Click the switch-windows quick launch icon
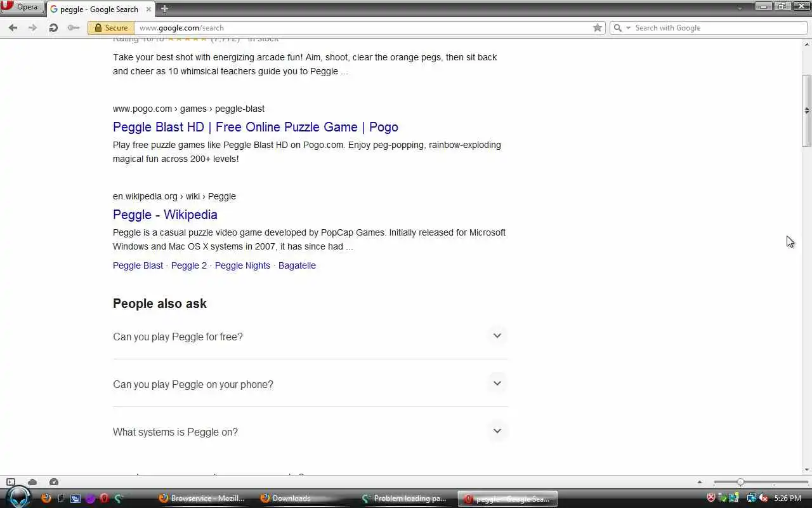This screenshot has width=812, height=508. pos(75,498)
